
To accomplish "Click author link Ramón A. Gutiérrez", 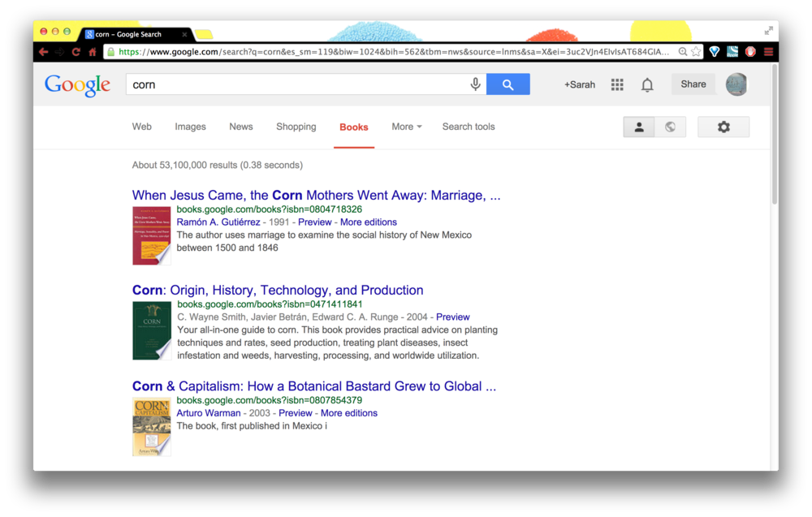I will point(218,222).
